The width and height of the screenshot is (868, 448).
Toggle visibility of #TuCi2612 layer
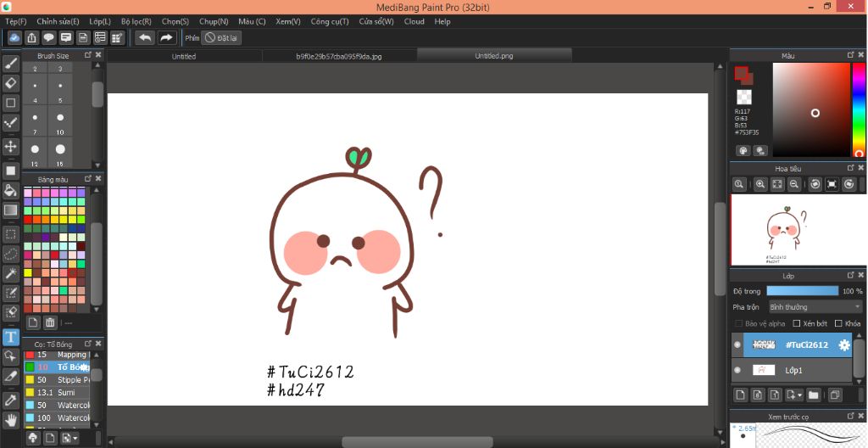point(737,344)
